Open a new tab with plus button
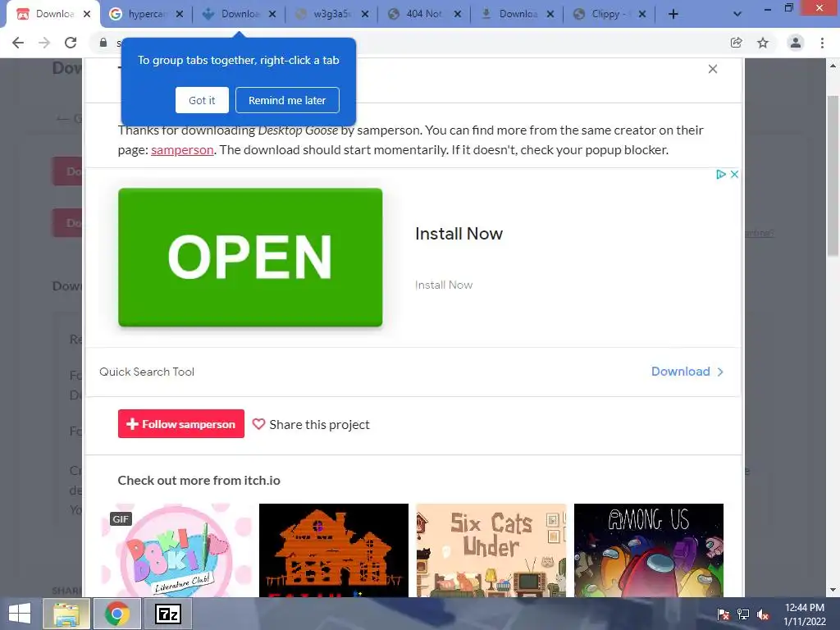 click(x=673, y=14)
